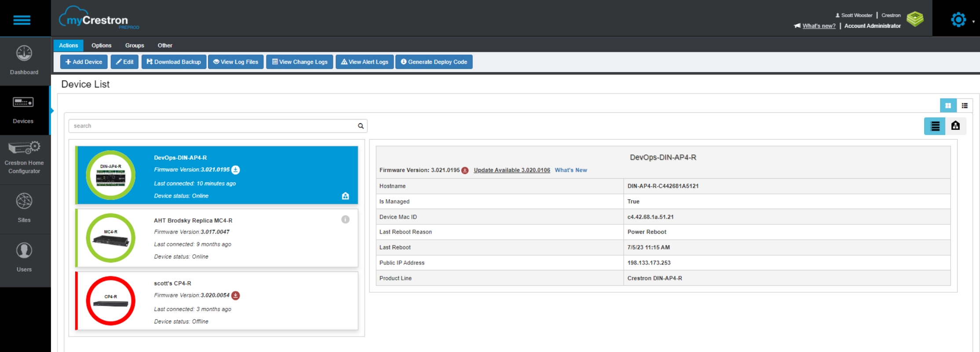This screenshot has width=980, height=352.
Task: Open the Dashboard sidebar section
Action: tap(24, 61)
